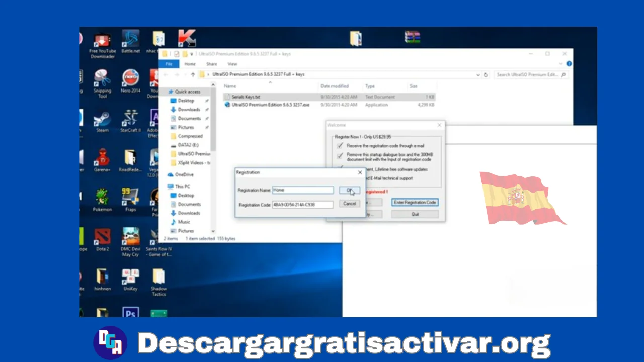
Task: Launch the UniKey desktop shortcut
Action: pyautogui.click(x=130, y=279)
